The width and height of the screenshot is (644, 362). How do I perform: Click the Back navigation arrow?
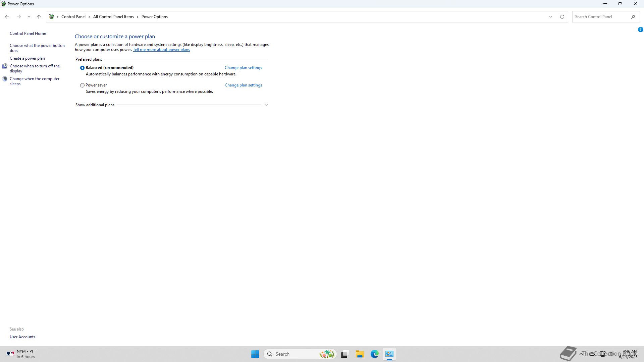click(7, 17)
